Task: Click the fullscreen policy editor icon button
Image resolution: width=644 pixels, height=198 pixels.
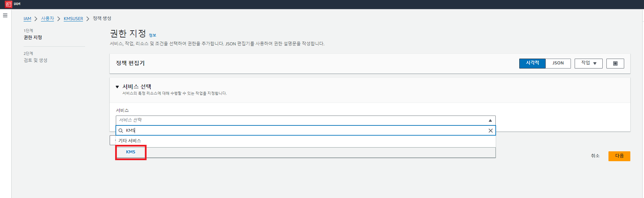Action: point(615,63)
